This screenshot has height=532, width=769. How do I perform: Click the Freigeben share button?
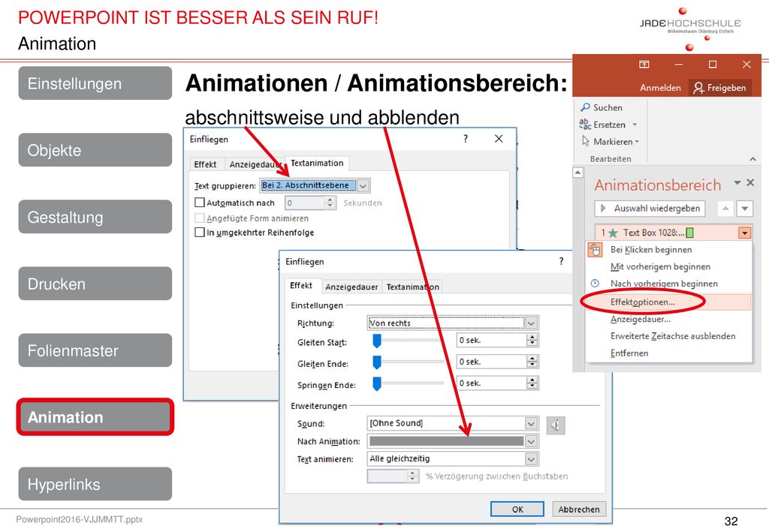[720, 88]
